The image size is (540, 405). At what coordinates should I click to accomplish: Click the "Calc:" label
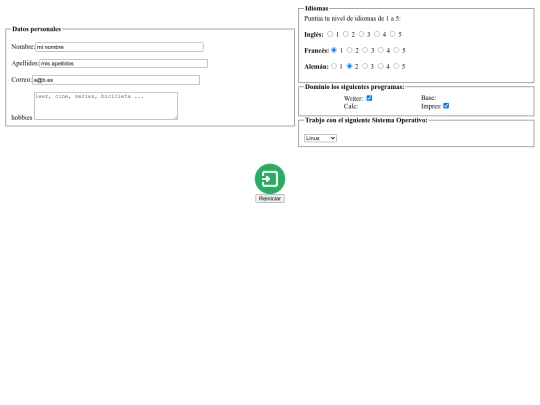coord(351,106)
